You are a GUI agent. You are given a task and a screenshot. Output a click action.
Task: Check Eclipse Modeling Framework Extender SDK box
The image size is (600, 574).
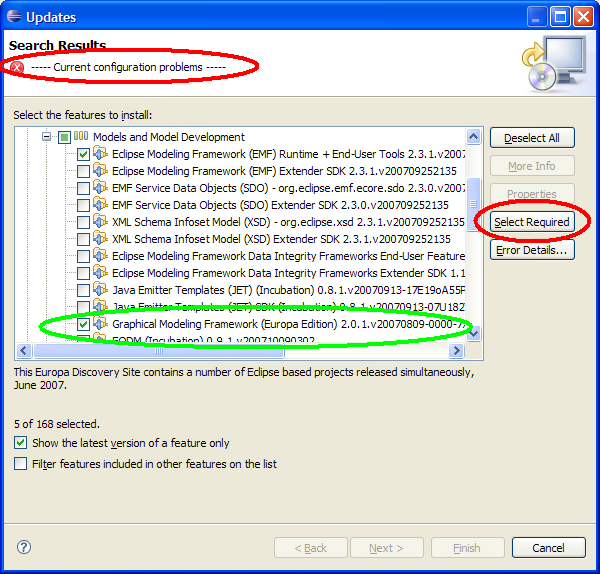[83, 171]
